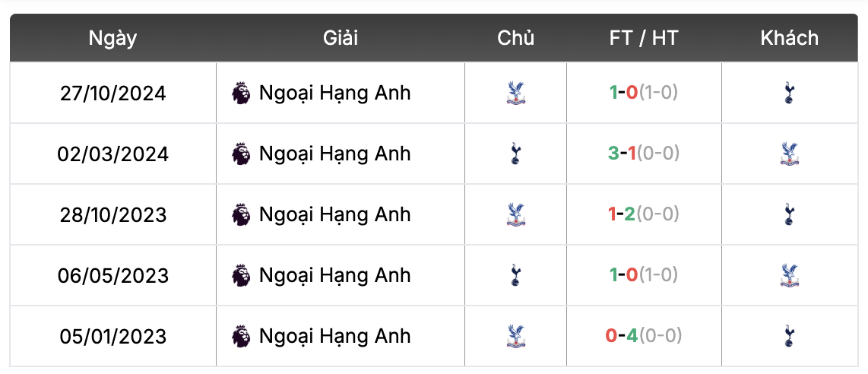Click Tottenham away crest in 05/01/2023 row
868x374 pixels.
pos(789,336)
